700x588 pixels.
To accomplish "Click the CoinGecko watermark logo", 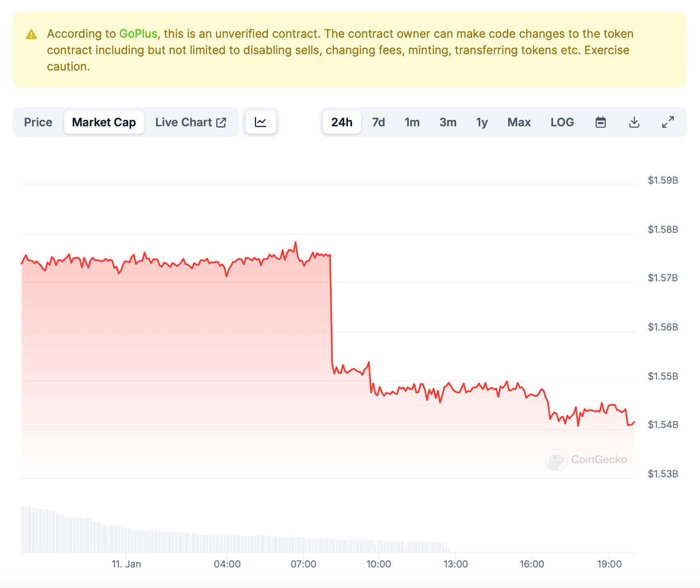I will [x=586, y=460].
